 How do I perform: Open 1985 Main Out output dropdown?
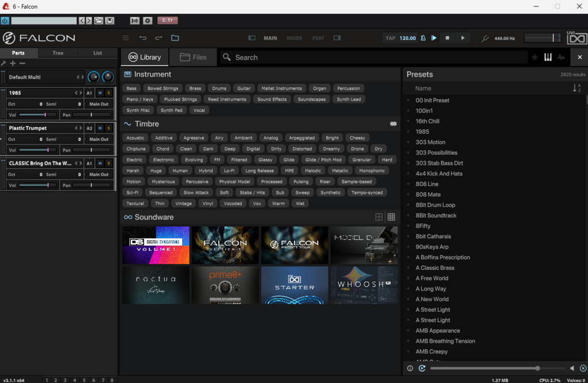tap(99, 104)
